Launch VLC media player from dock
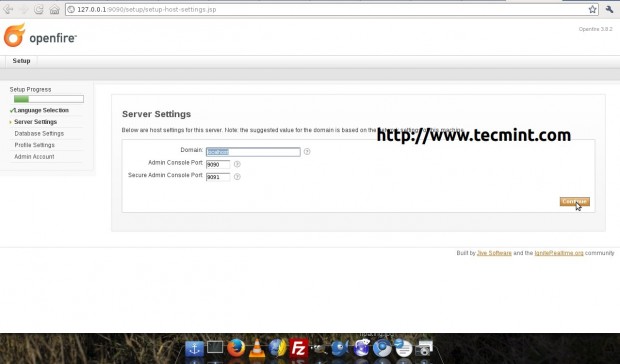Image resolution: width=620 pixels, height=364 pixels. [x=257, y=349]
